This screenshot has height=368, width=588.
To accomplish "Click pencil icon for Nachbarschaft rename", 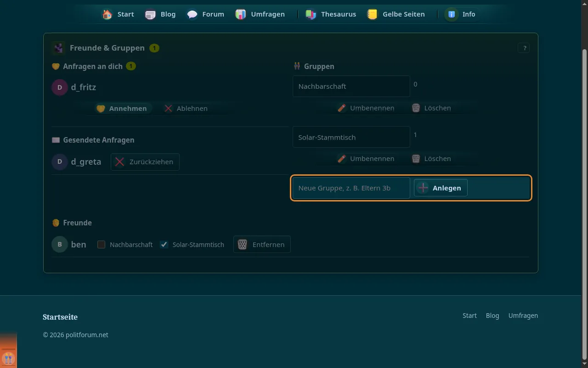I will 341,108.
